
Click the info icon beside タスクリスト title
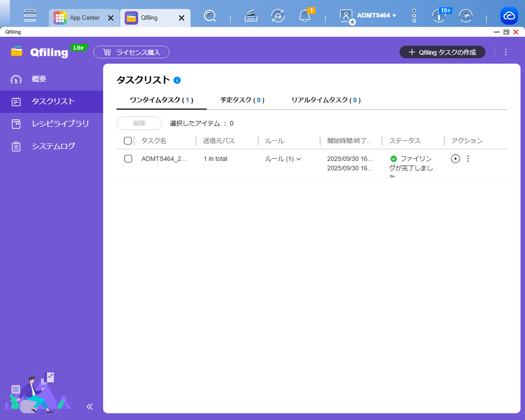(177, 80)
